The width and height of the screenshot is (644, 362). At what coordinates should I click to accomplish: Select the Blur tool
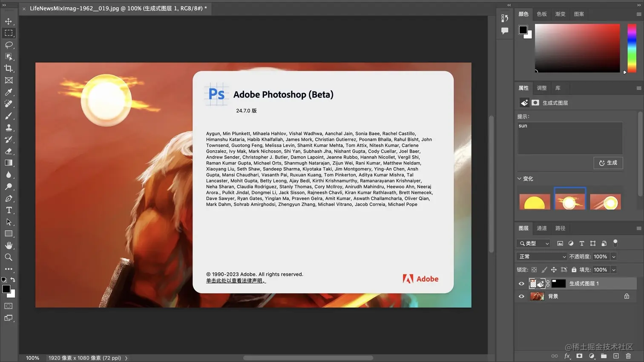click(x=9, y=175)
